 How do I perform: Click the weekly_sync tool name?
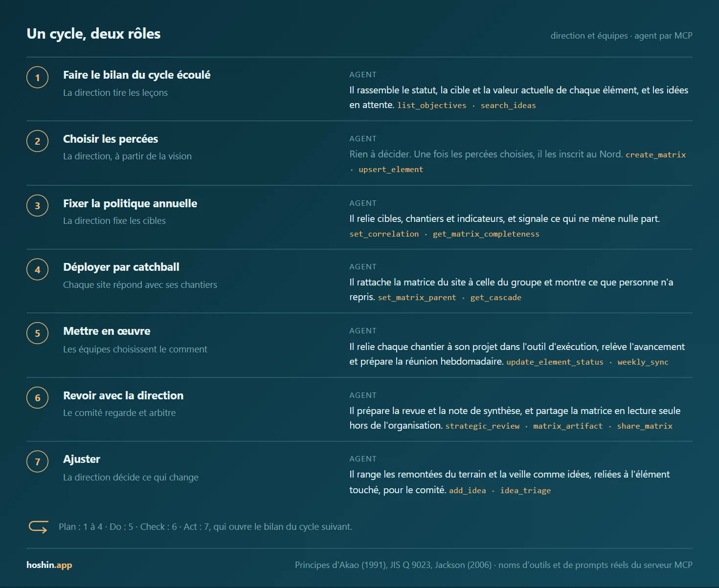pyautogui.click(x=643, y=362)
